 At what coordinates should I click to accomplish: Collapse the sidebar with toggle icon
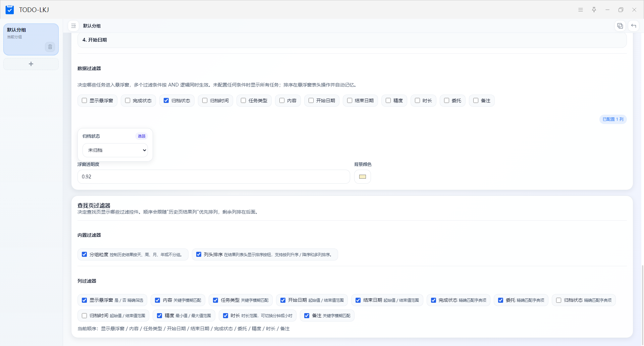[73, 26]
